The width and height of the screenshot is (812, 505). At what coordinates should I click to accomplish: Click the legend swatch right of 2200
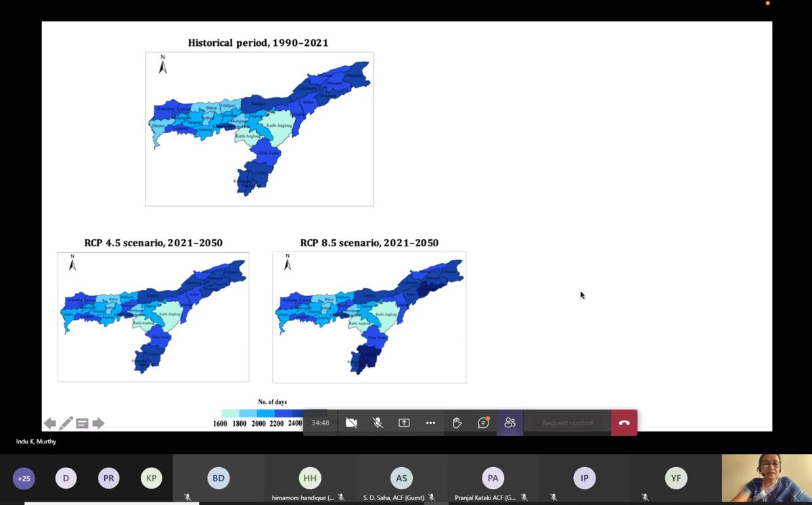(282, 412)
